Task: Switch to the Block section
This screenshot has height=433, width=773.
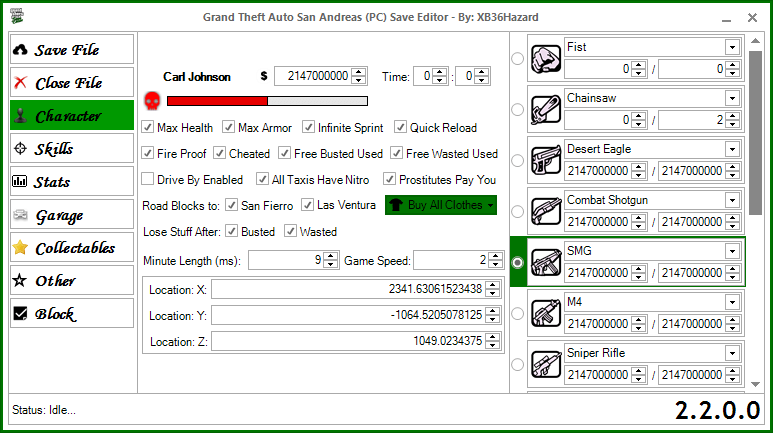Action: click(x=72, y=313)
